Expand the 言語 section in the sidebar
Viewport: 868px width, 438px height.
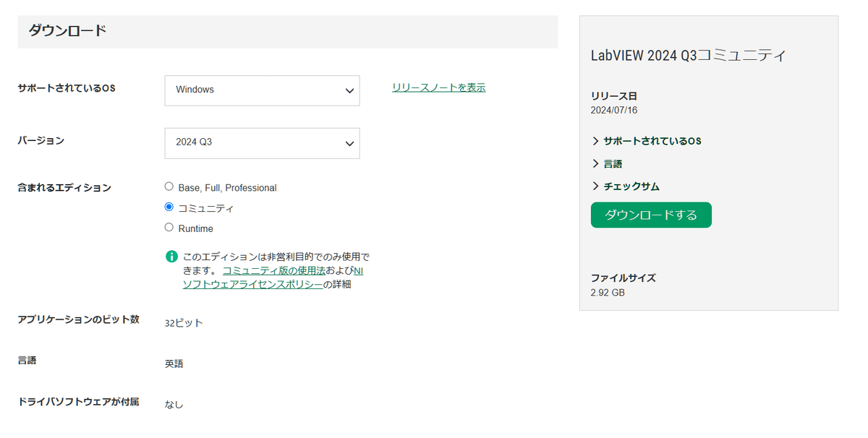pyautogui.click(x=607, y=164)
